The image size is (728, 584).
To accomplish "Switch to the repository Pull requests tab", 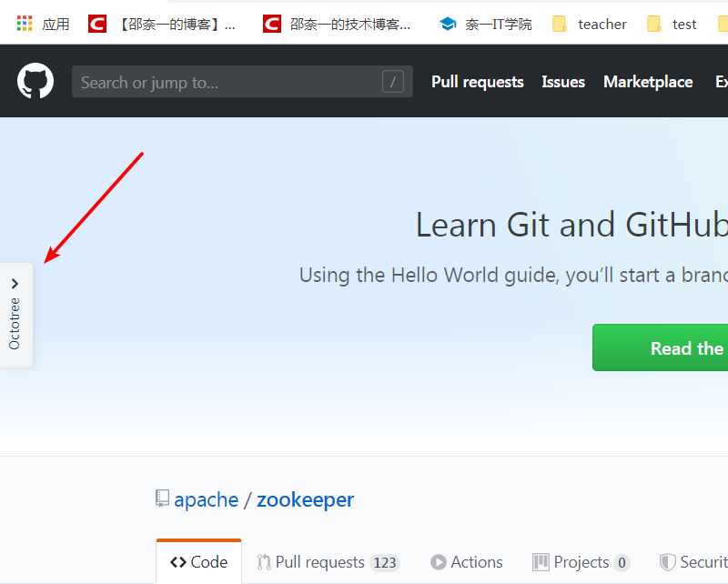I will click(x=328, y=562).
